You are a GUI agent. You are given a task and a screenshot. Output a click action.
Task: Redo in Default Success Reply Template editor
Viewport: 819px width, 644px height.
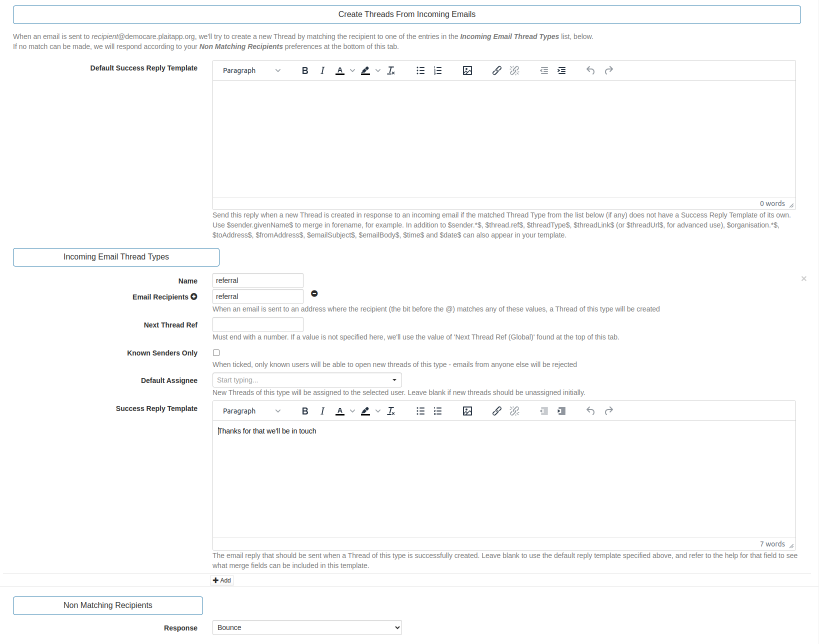(x=608, y=70)
